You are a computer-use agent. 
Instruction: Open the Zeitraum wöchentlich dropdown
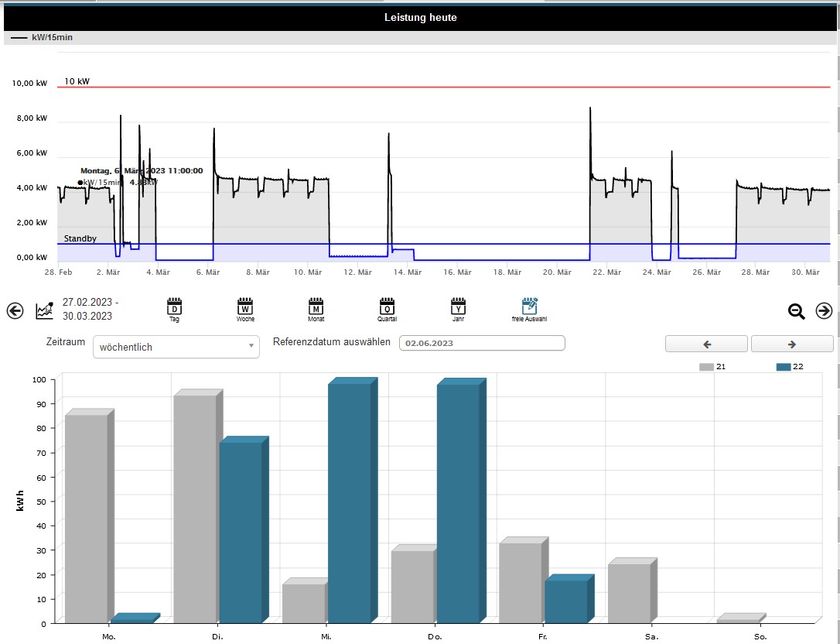pos(176,347)
